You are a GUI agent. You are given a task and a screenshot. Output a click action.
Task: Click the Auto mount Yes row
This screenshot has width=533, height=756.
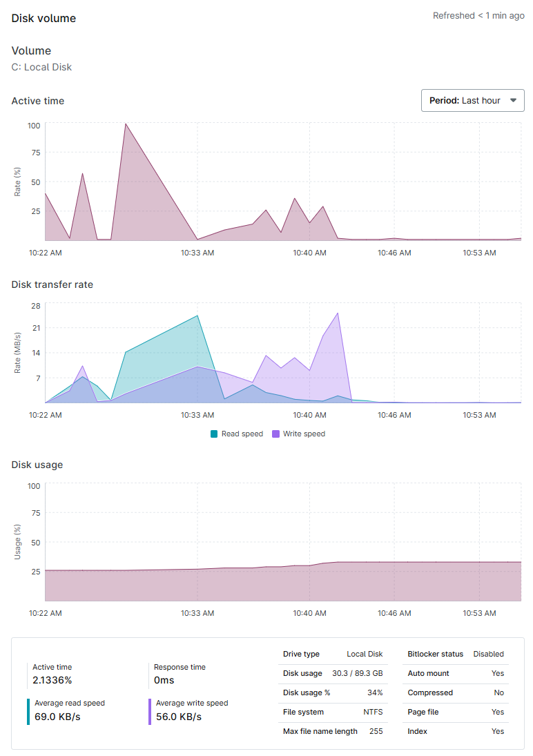456,673
